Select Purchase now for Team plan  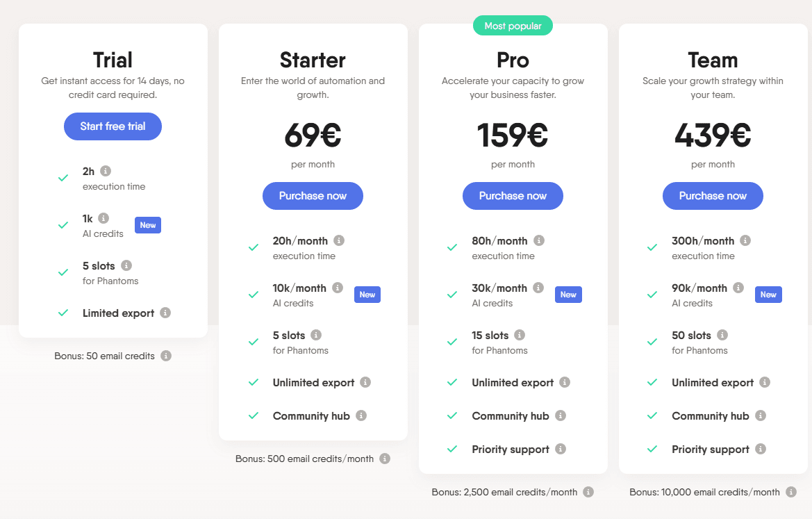click(x=713, y=196)
